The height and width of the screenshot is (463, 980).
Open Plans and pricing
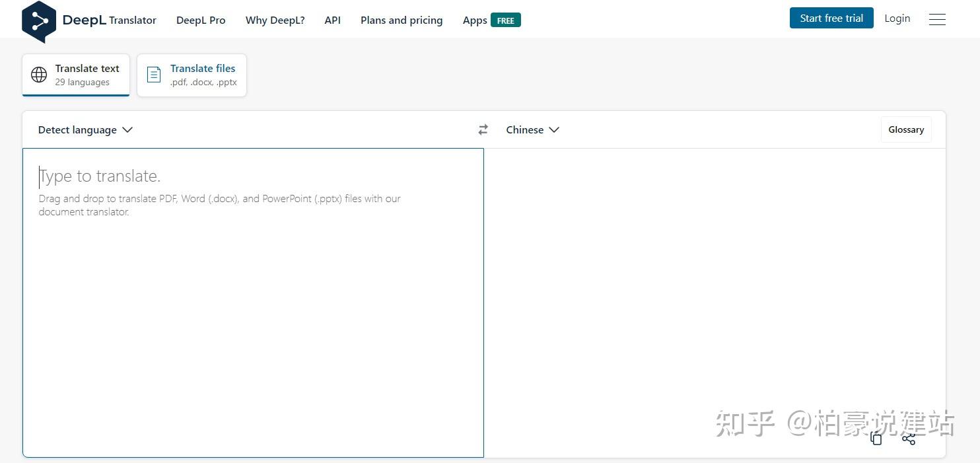pos(402,20)
